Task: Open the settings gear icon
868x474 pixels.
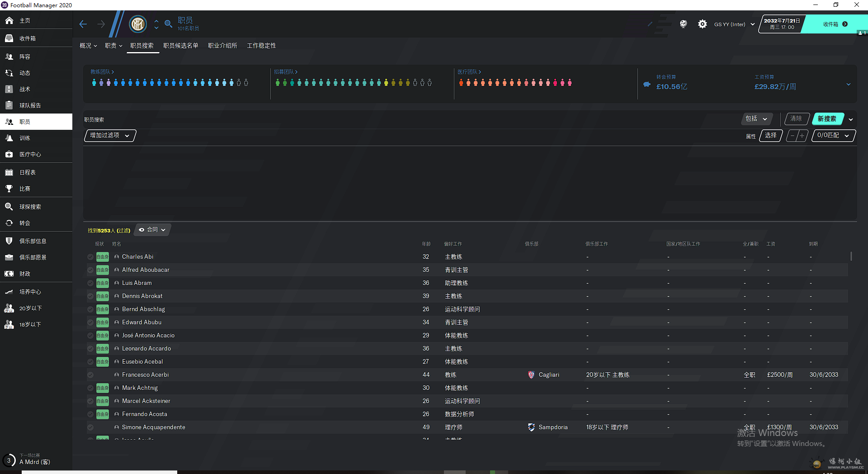Action: [x=702, y=24]
